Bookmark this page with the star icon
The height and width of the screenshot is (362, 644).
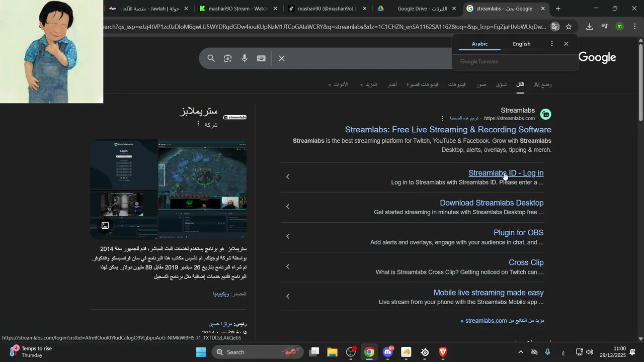569,27
